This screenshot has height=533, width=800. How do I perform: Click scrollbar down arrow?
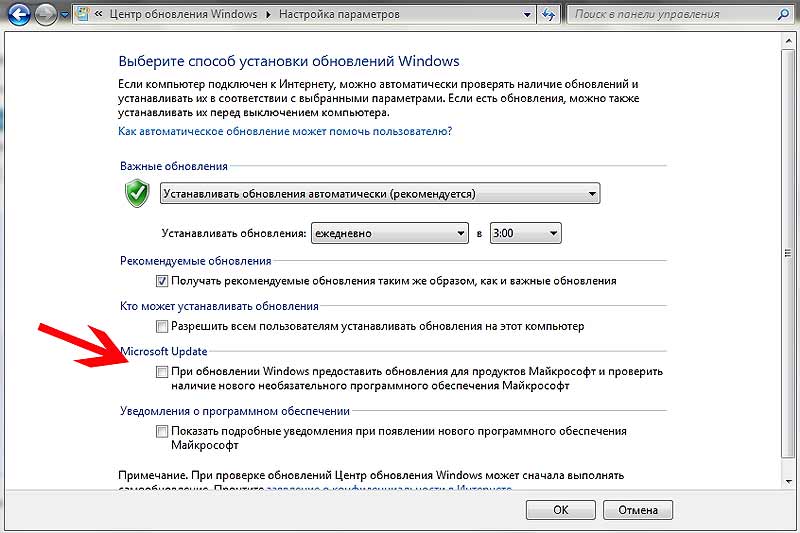pos(788,482)
